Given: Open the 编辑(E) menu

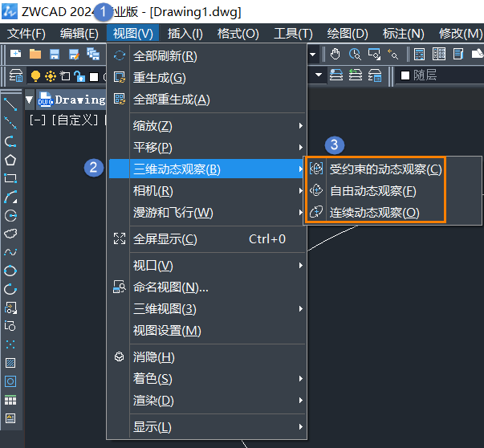Looking at the screenshot, I should pyautogui.click(x=79, y=34).
